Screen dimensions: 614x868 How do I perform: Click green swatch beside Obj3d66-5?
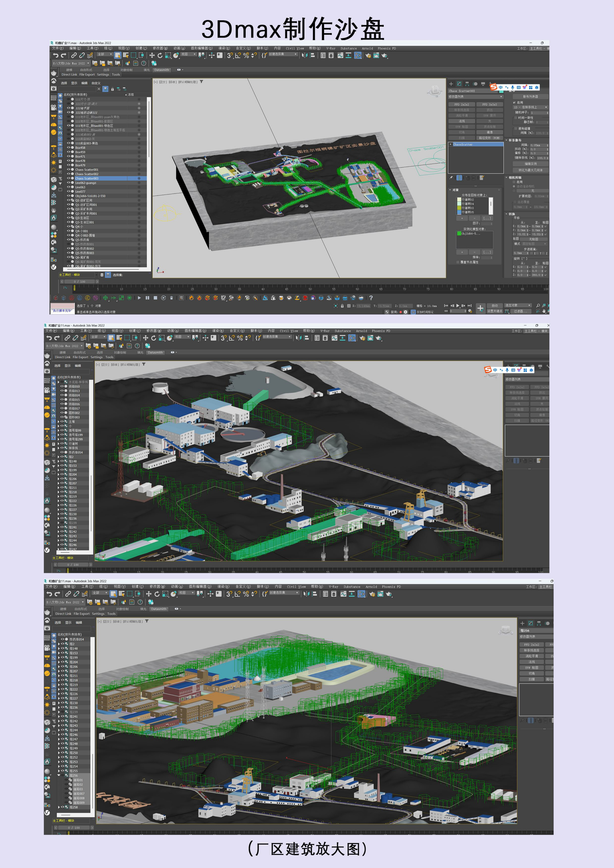pyautogui.click(x=459, y=234)
